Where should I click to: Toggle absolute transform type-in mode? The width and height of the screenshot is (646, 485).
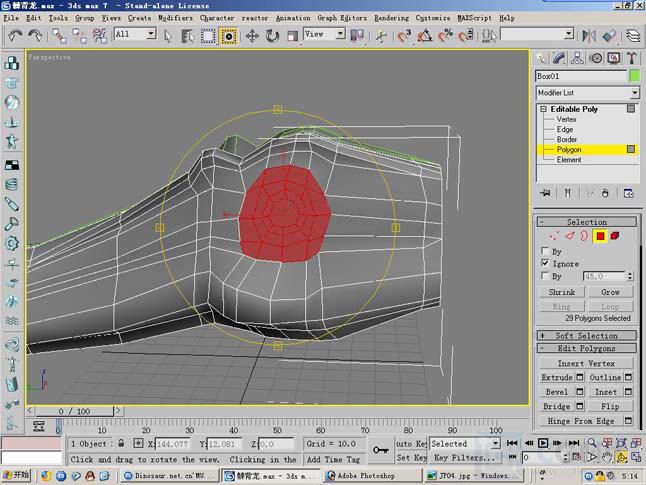coord(138,443)
